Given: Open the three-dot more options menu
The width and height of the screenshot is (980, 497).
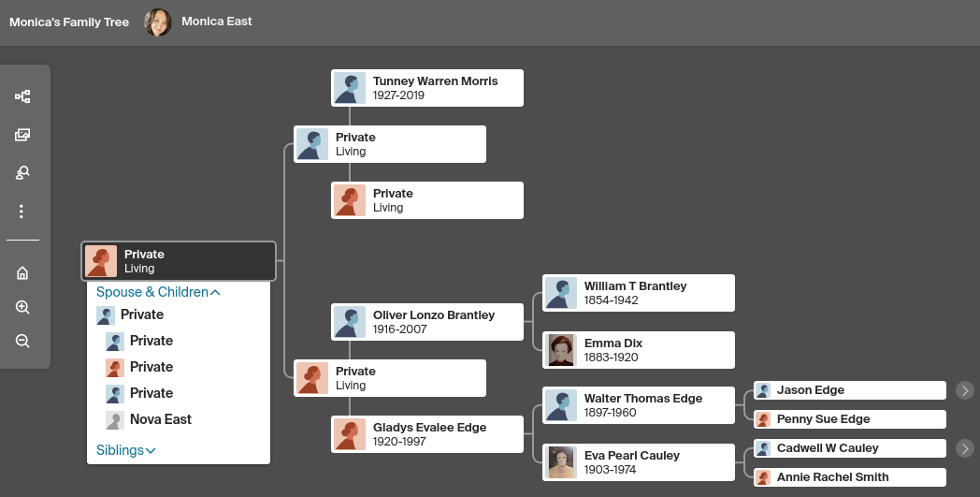Looking at the screenshot, I should pos(22,212).
